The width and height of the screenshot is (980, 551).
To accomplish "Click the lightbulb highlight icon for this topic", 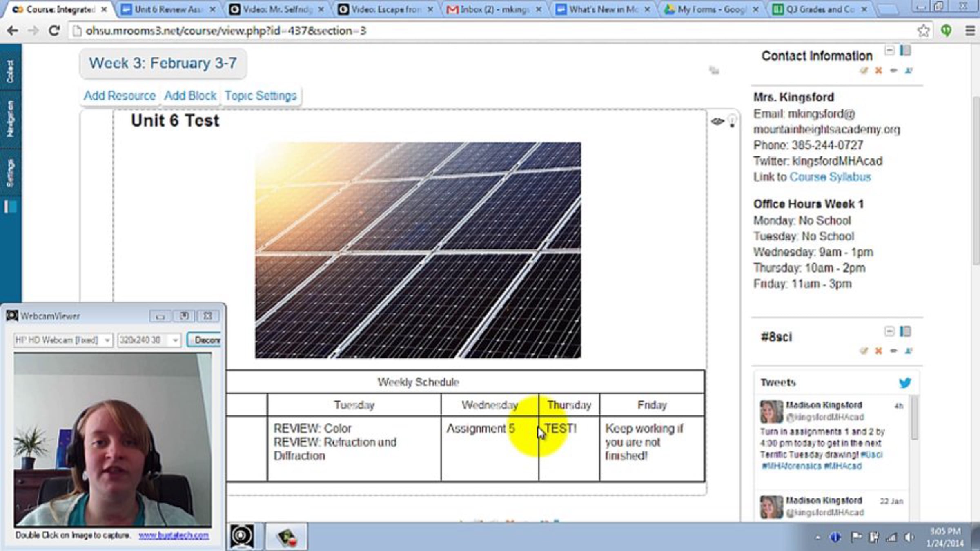I will [x=732, y=121].
